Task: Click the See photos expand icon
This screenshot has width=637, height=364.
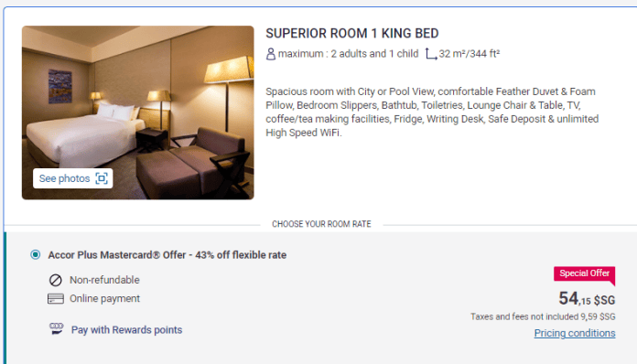Action: pyautogui.click(x=102, y=178)
